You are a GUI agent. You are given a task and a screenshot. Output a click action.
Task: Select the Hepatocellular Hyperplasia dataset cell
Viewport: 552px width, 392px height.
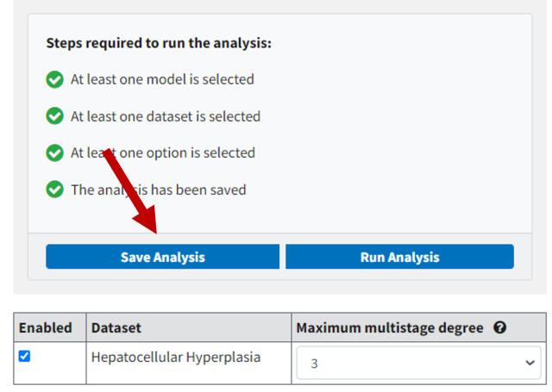[x=176, y=356]
